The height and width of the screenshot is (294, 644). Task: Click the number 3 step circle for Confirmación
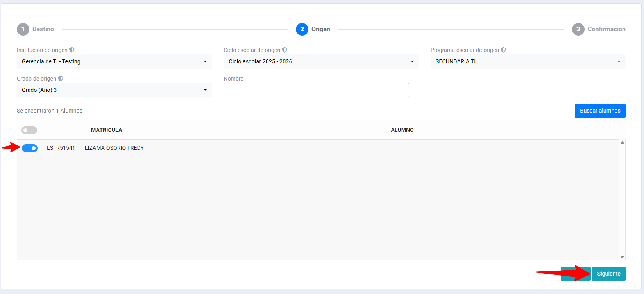point(578,29)
